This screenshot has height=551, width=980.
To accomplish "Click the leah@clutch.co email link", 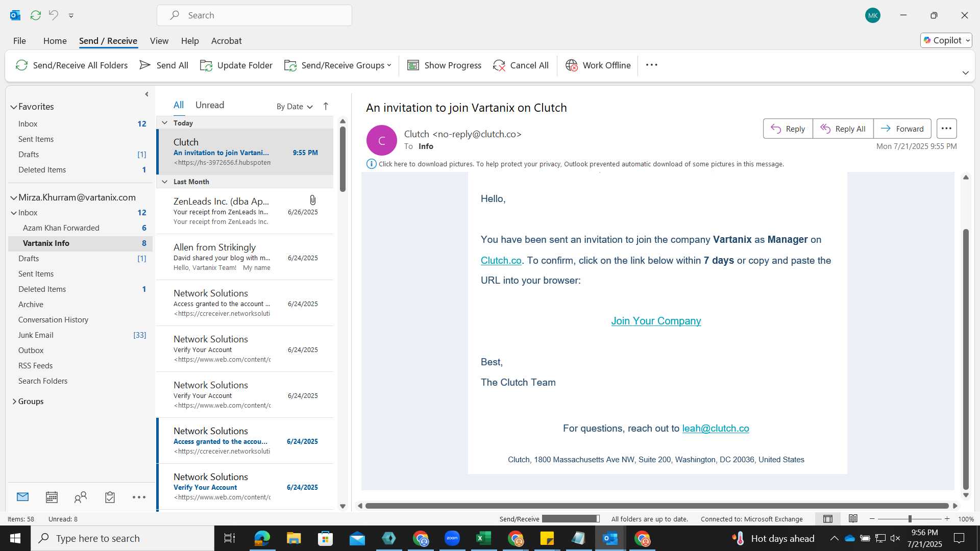I will (x=716, y=429).
